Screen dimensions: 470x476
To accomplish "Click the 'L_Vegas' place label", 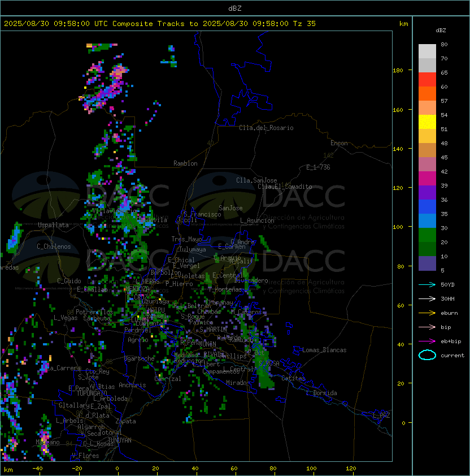I will pos(66,318).
